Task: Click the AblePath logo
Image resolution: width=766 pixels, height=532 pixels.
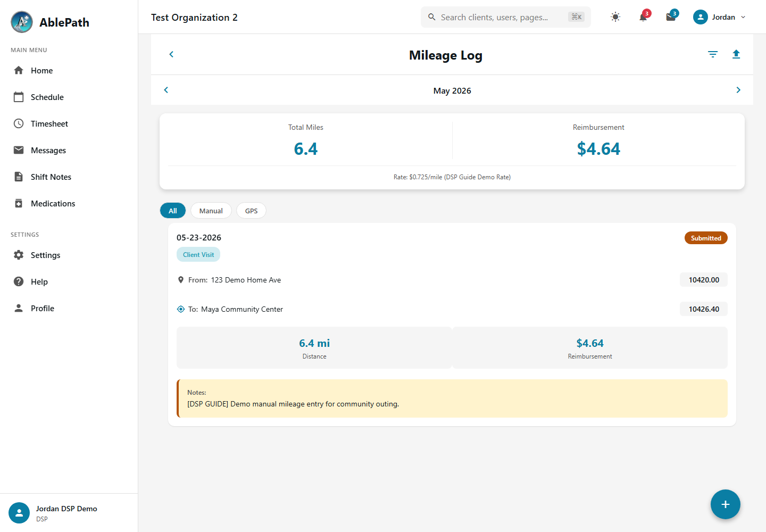Action: [22, 22]
